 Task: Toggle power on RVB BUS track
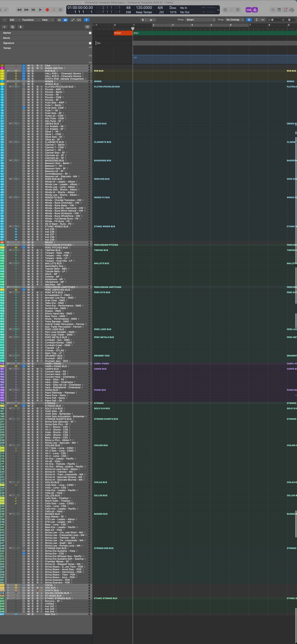pos(24,71)
